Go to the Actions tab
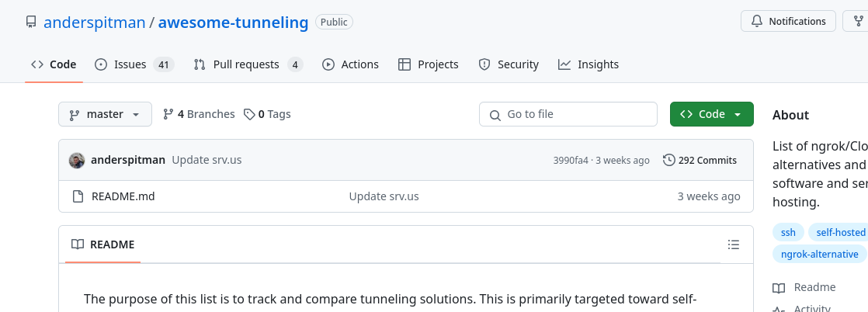Viewport: 868px width, 312px height. pos(350,64)
